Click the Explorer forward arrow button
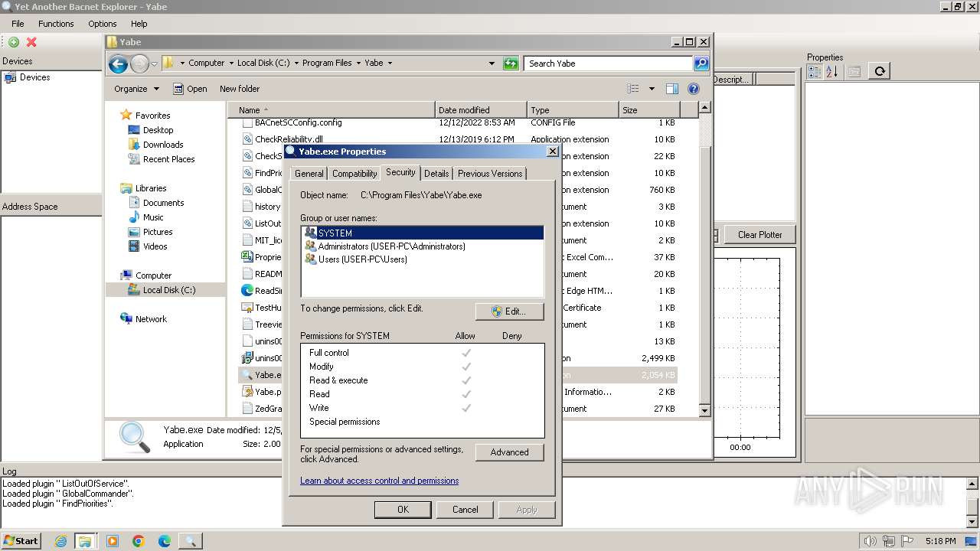The image size is (980, 551). pos(139,64)
